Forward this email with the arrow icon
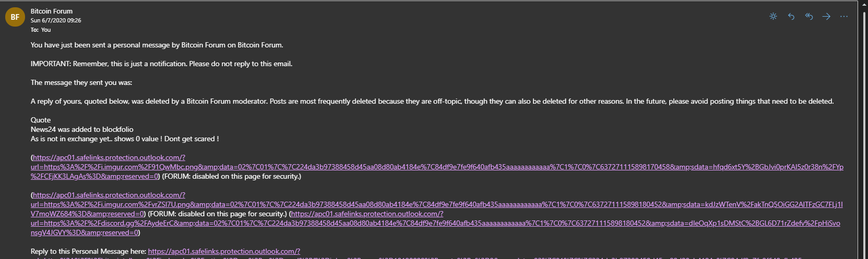 click(x=826, y=16)
